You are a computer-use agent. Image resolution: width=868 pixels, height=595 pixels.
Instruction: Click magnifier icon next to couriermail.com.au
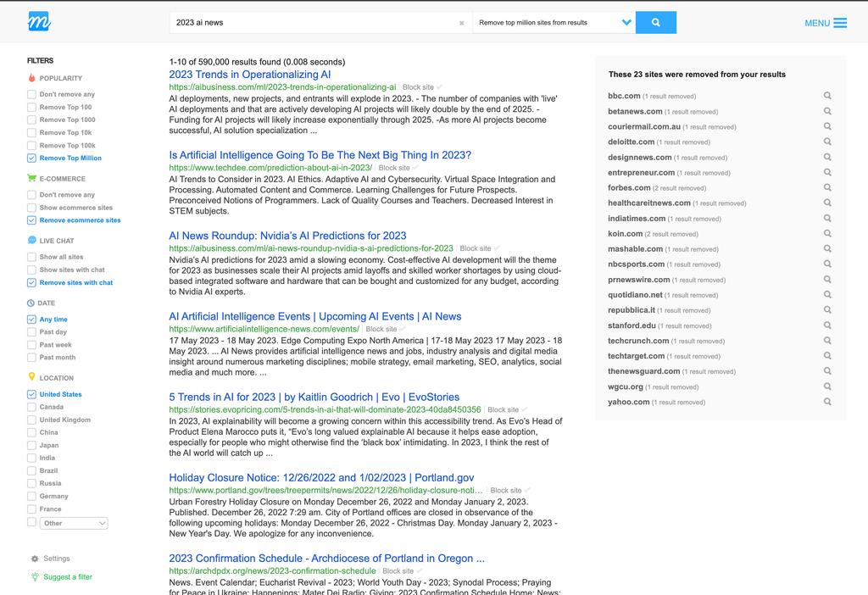[x=827, y=126]
